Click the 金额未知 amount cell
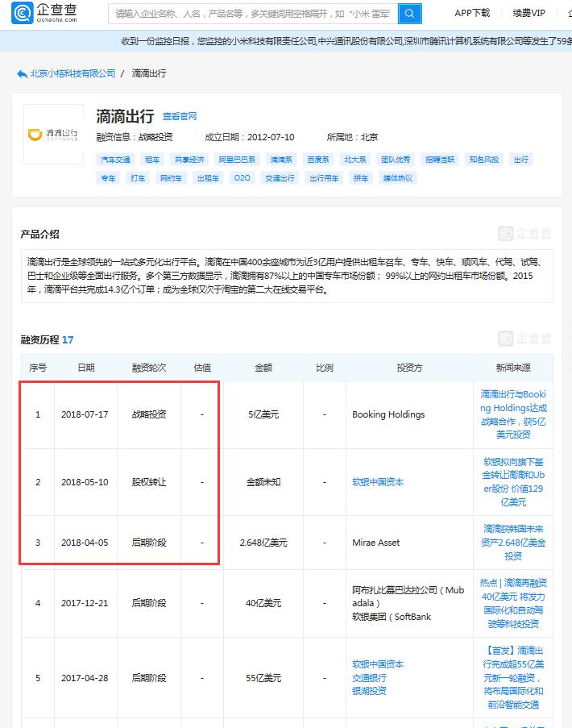Screen dimensions: 572x728 coord(263,482)
